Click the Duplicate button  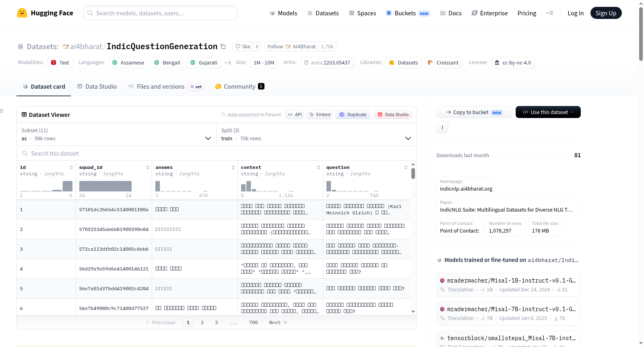coord(353,114)
